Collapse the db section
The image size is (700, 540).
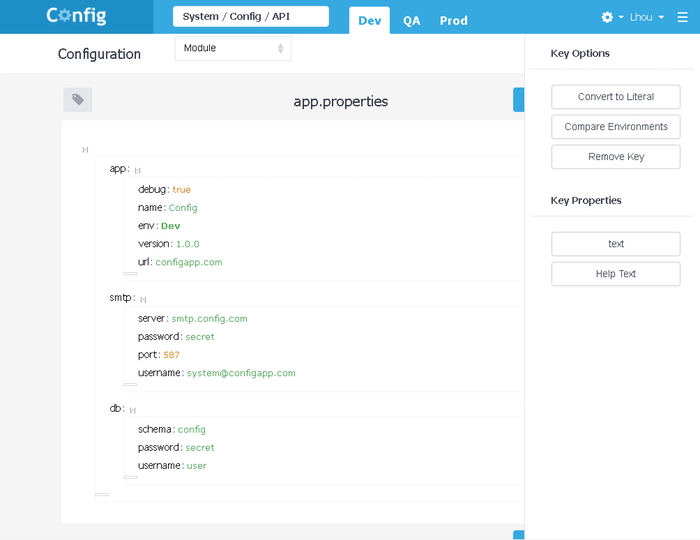(x=133, y=410)
